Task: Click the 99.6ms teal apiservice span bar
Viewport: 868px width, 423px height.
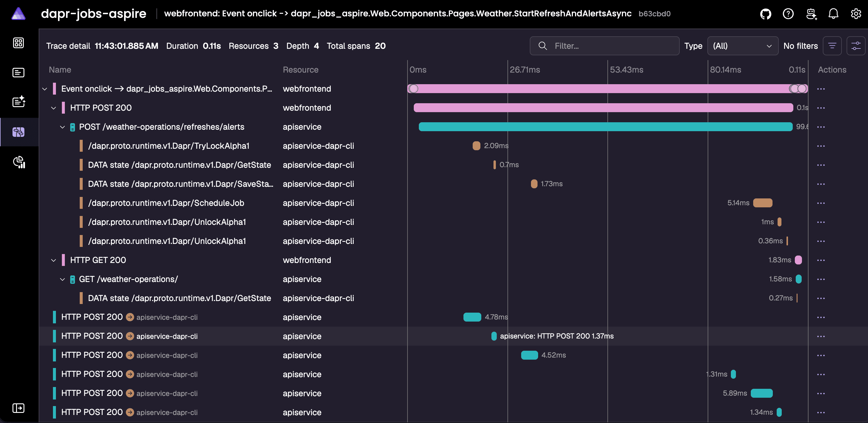Action: click(606, 127)
